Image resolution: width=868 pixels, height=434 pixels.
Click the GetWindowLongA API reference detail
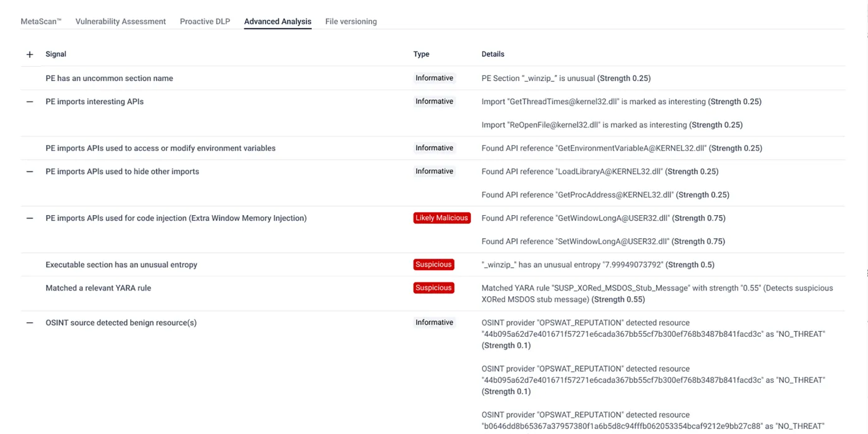603,218
